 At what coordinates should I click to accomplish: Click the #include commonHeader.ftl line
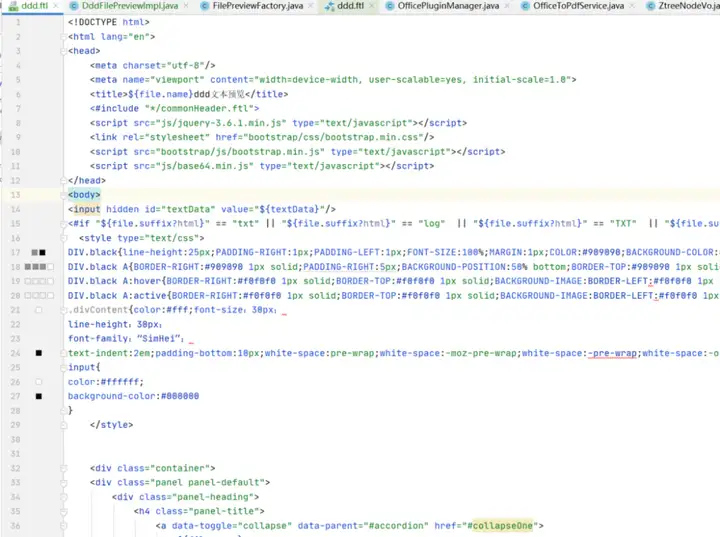(x=174, y=108)
